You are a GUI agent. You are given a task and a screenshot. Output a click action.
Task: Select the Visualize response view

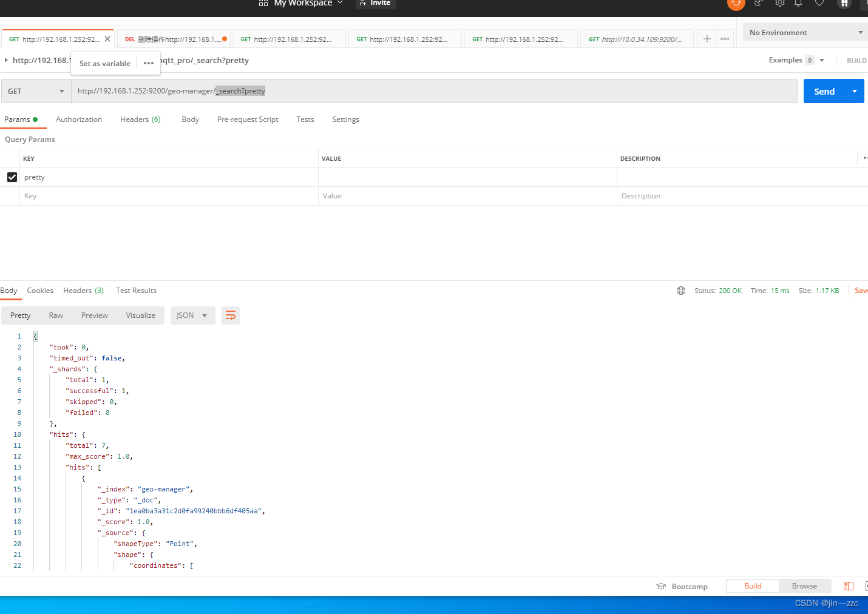141,315
